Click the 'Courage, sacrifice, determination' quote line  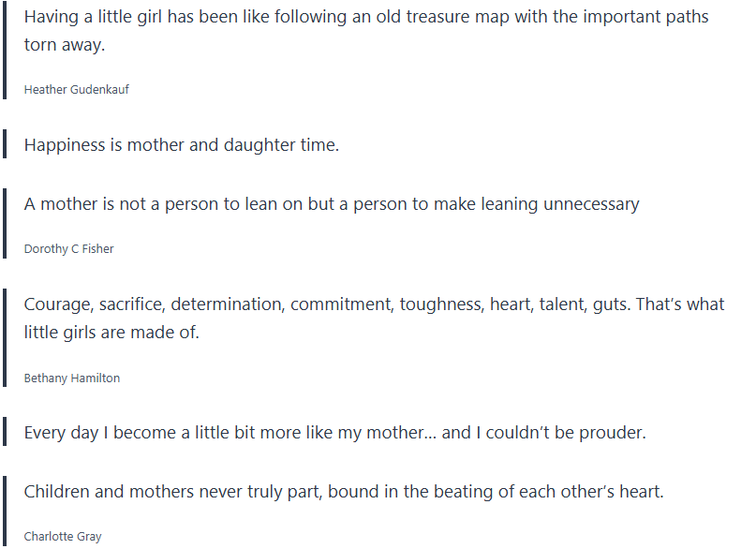tap(373, 305)
